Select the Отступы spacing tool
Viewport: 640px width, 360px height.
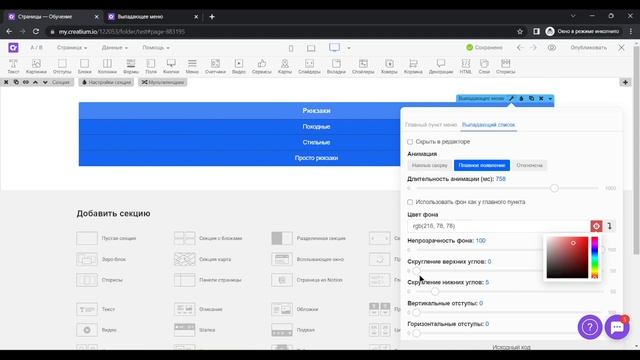62,66
